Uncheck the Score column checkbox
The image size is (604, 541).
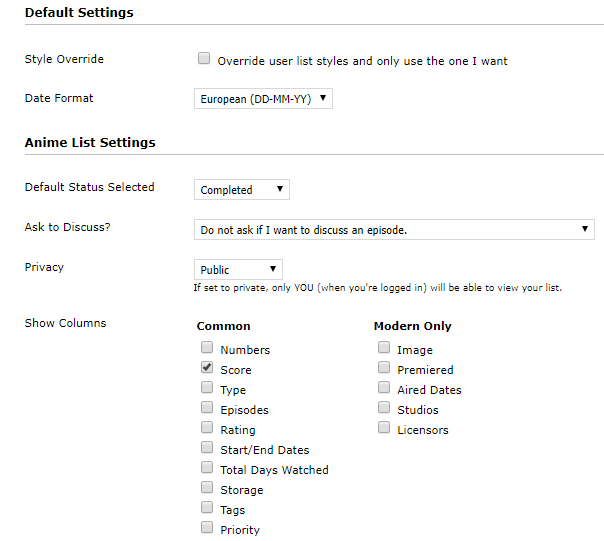[x=207, y=368]
